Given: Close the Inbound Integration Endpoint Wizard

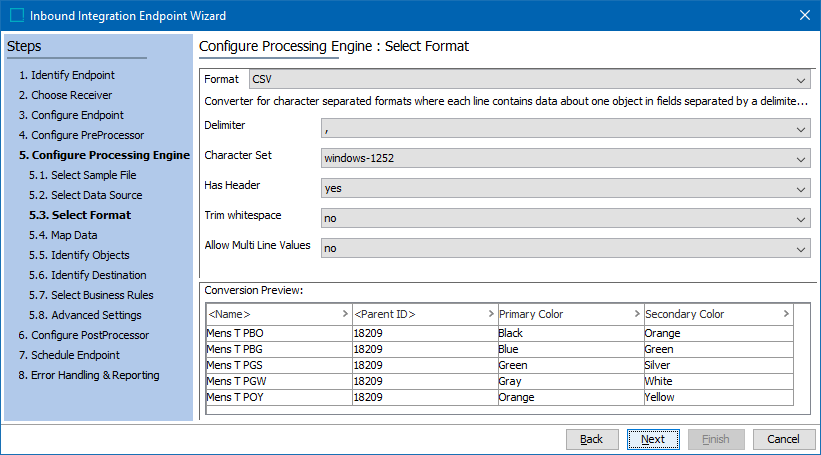Looking at the screenshot, I should [x=804, y=15].
